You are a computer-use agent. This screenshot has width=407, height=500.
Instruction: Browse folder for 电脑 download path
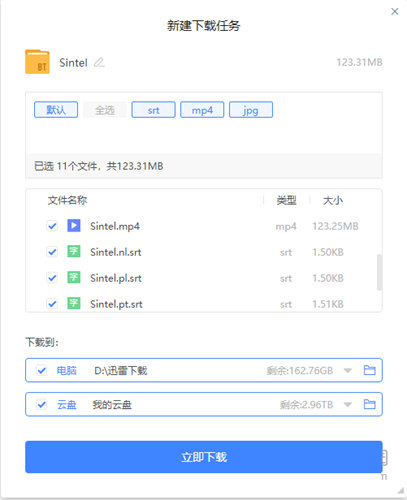tap(369, 370)
